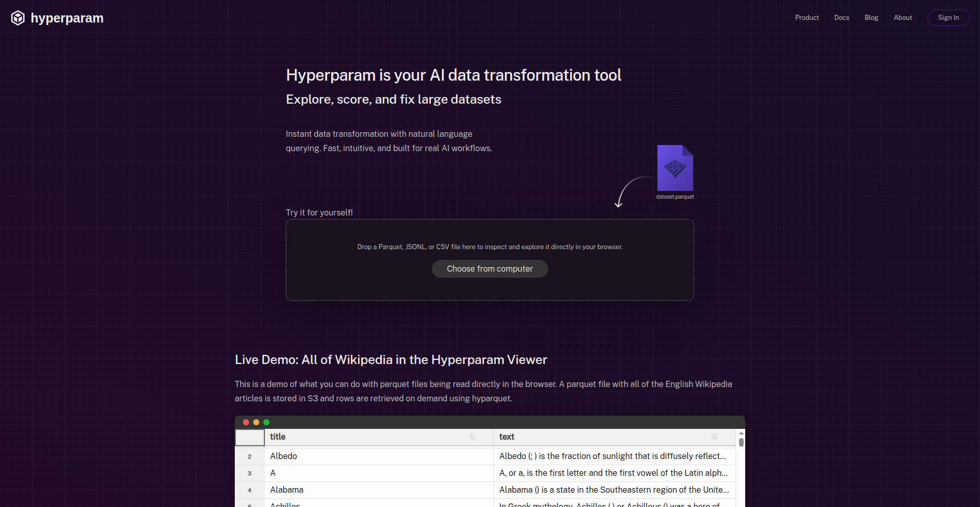Click Choose from computer
980x507 pixels.
(489, 269)
